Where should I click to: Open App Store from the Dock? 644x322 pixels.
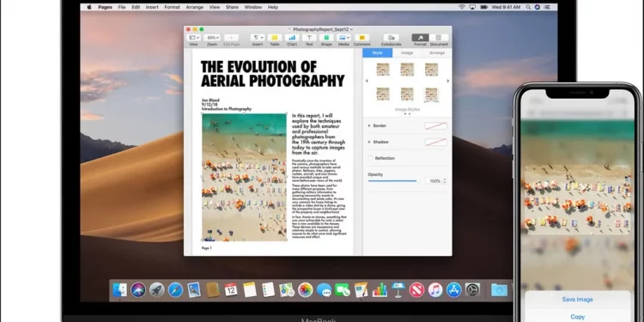click(454, 290)
